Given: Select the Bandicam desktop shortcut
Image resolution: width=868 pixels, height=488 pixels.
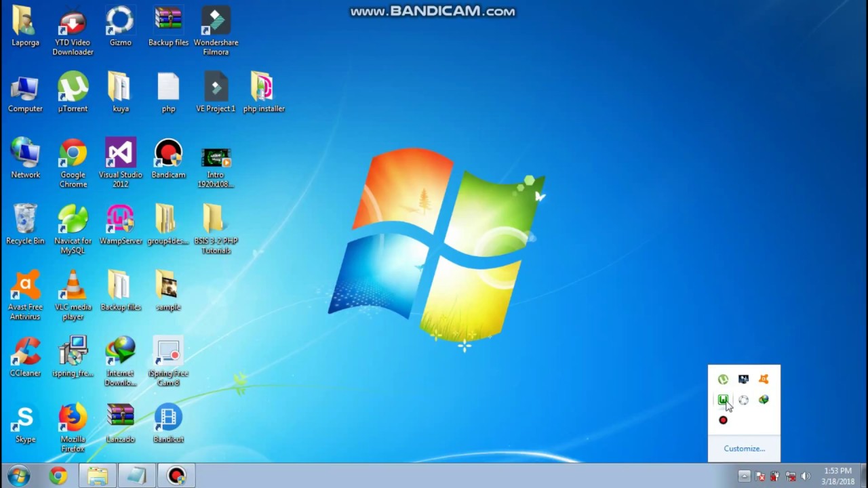Looking at the screenshot, I should click(168, 159).
